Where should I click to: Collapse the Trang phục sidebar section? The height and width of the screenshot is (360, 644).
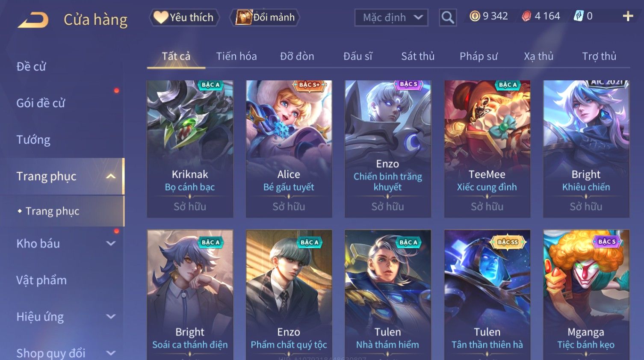[111, 176]
